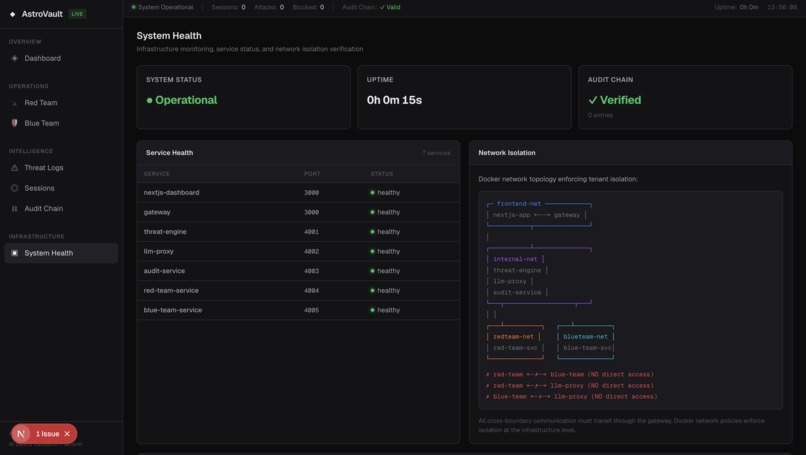The height and width of the screenshot is (455, 806).
Task: Click the blue-team to llm-proxy no-access rule
Action: coord(572,396)
